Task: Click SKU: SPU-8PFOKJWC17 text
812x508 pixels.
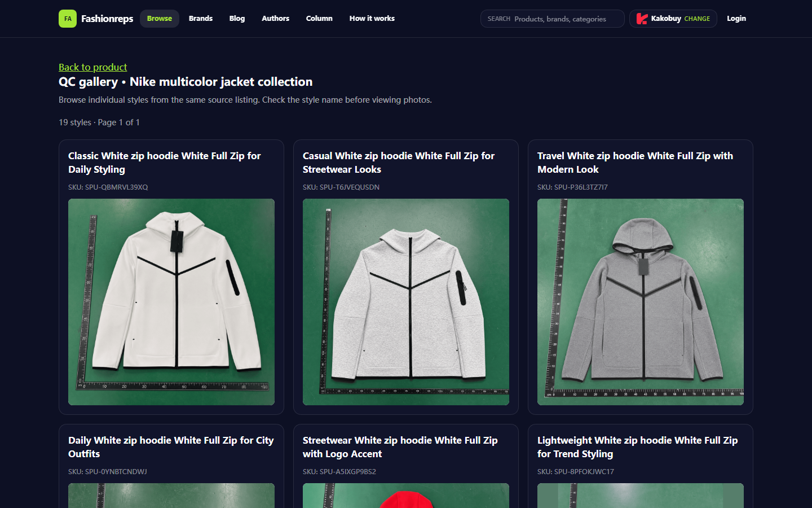Action: point(576,471)
